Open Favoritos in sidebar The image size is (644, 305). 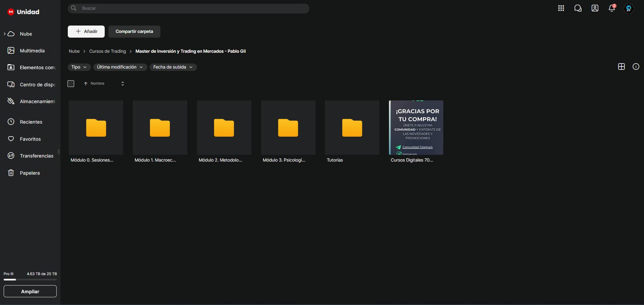[x=30, y=139]
